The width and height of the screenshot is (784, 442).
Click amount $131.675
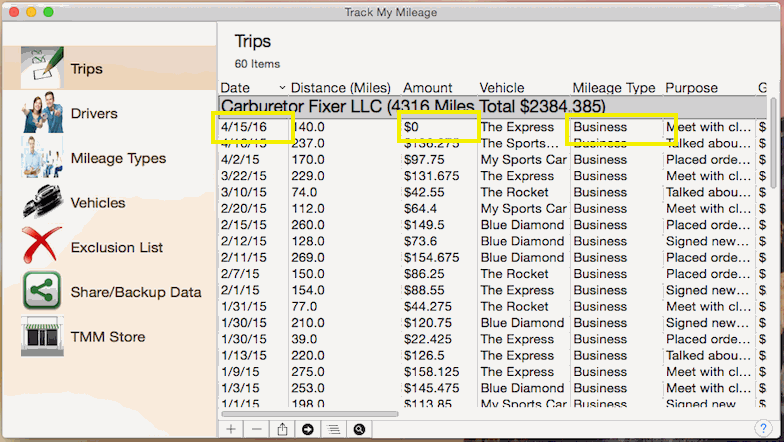(432, 176)
